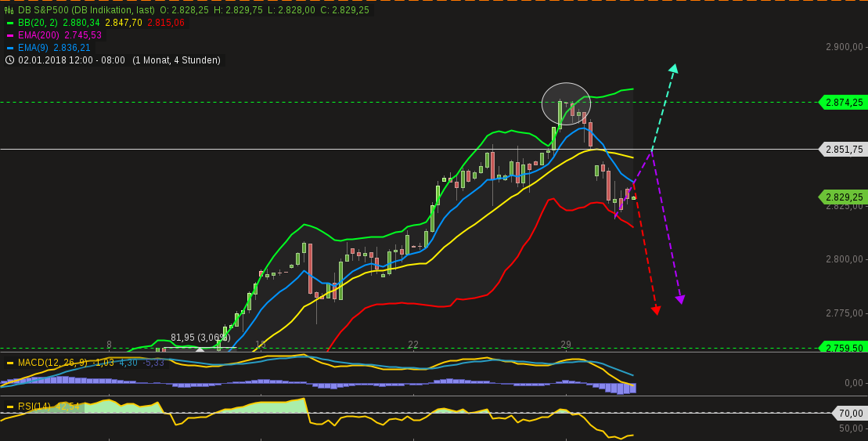Click the RSI 70,00 level tag
Screen dimensions: 868x441
(850, 413)
